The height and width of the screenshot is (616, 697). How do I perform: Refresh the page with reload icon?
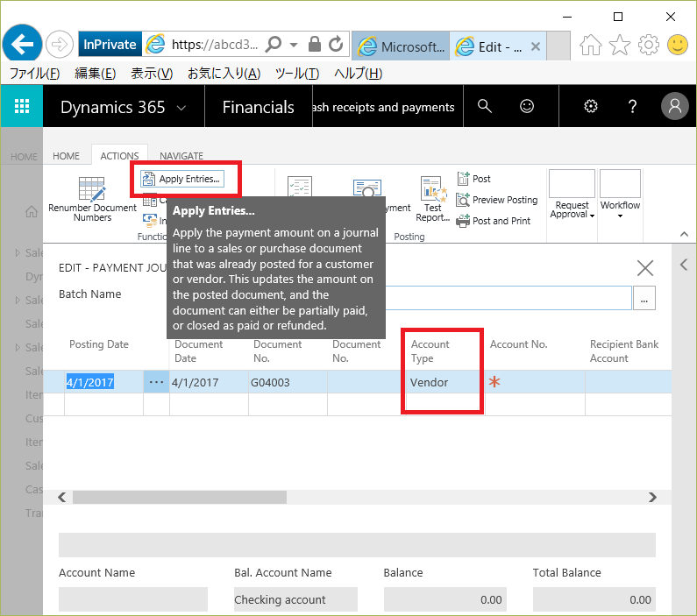click(x=336, y=44)
